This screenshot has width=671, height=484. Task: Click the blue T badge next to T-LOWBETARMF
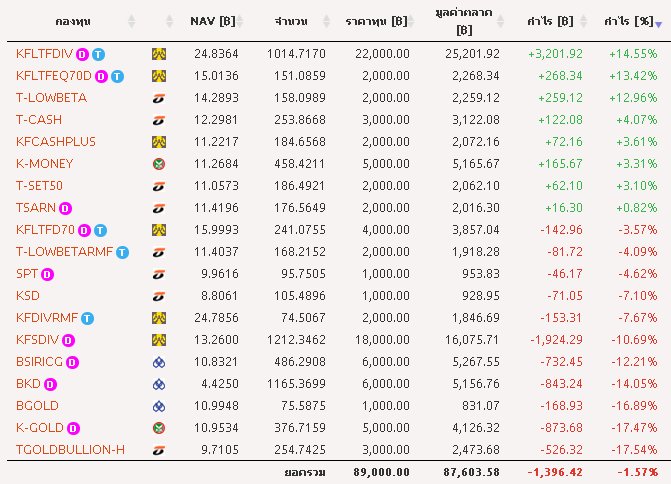(x=122, y=252)
